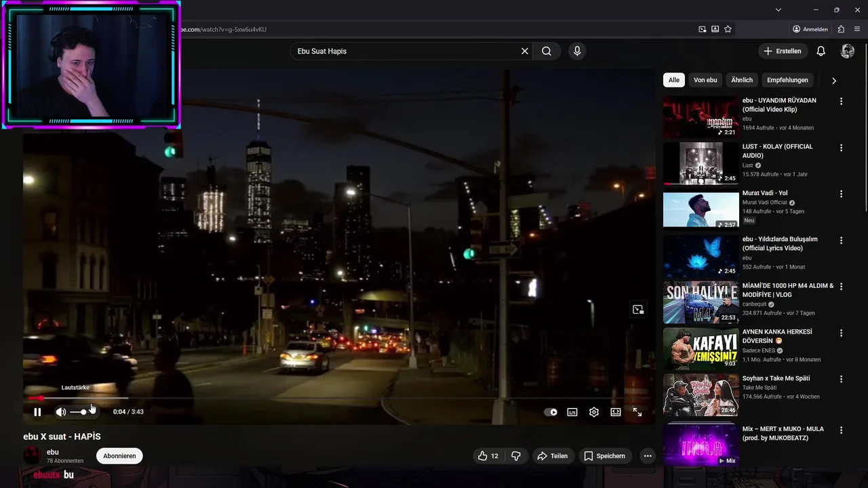Open ebu channel avatar below video
The height and width of the screenshot is (488, 868).
[x=32, y=456]
